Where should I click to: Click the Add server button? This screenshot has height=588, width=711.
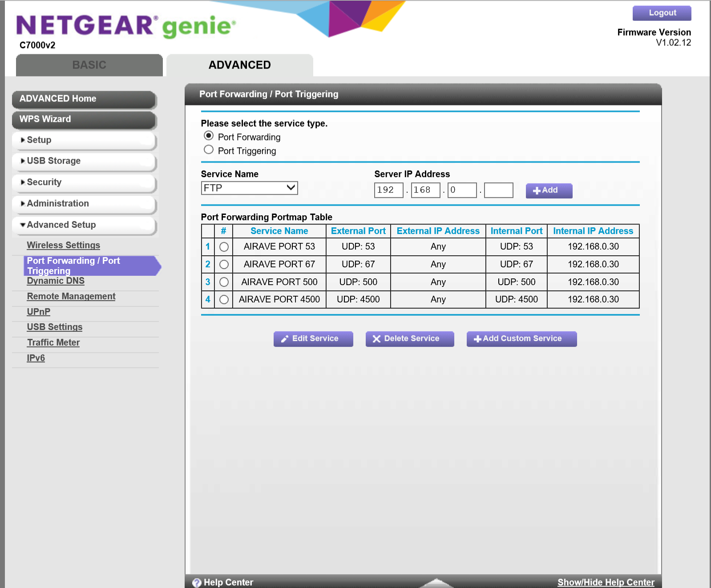[549, 190]
